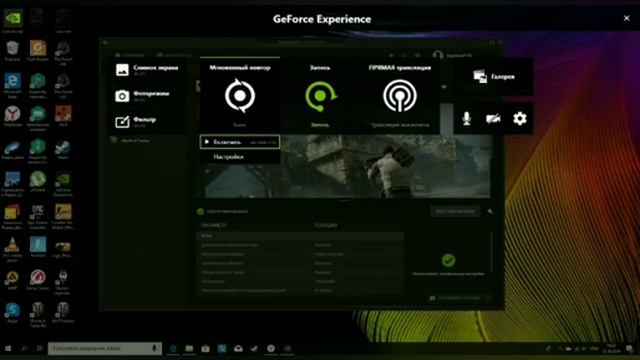Click the Task View taskbar button

[40, 349]
